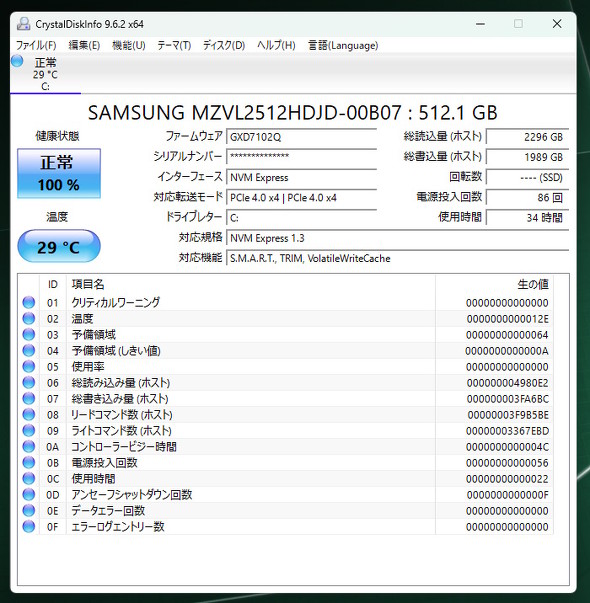The width and height of the screenshot is (590, 603).
Task: Open the ファイル(F) menu
Action: click(36, 45)
